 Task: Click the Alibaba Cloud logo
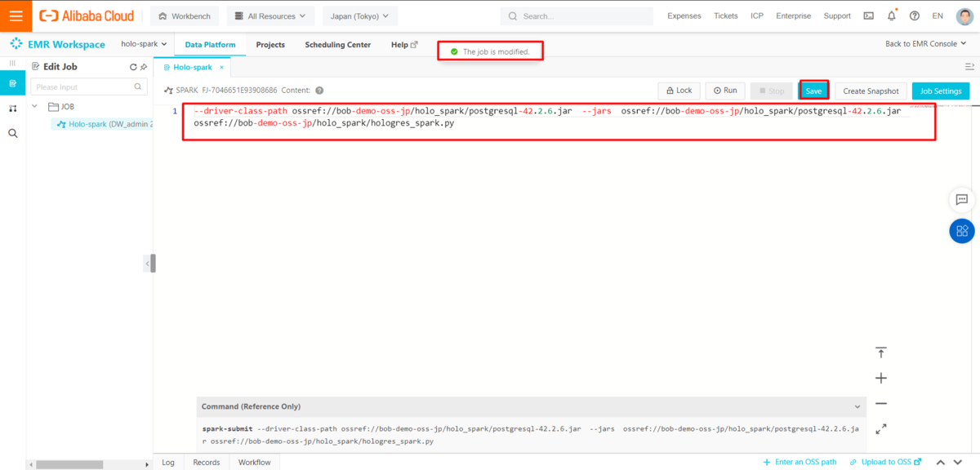point(87,16)
